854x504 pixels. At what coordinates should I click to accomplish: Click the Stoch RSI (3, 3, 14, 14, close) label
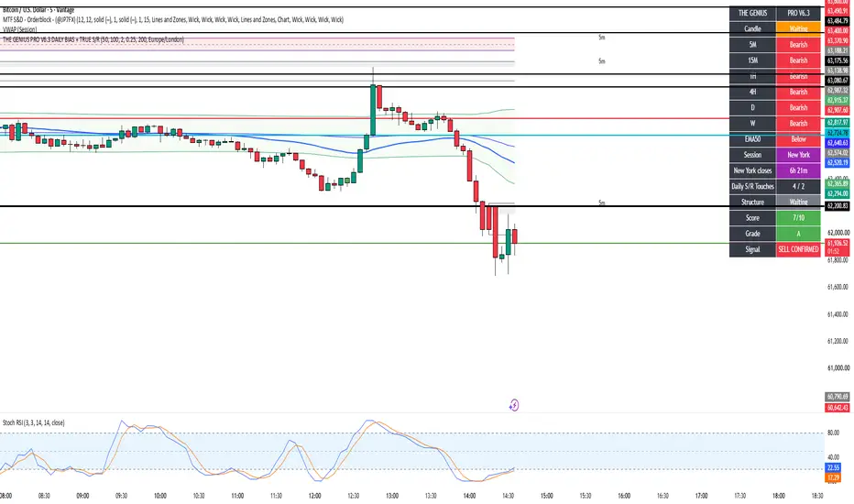click(33, 422)
